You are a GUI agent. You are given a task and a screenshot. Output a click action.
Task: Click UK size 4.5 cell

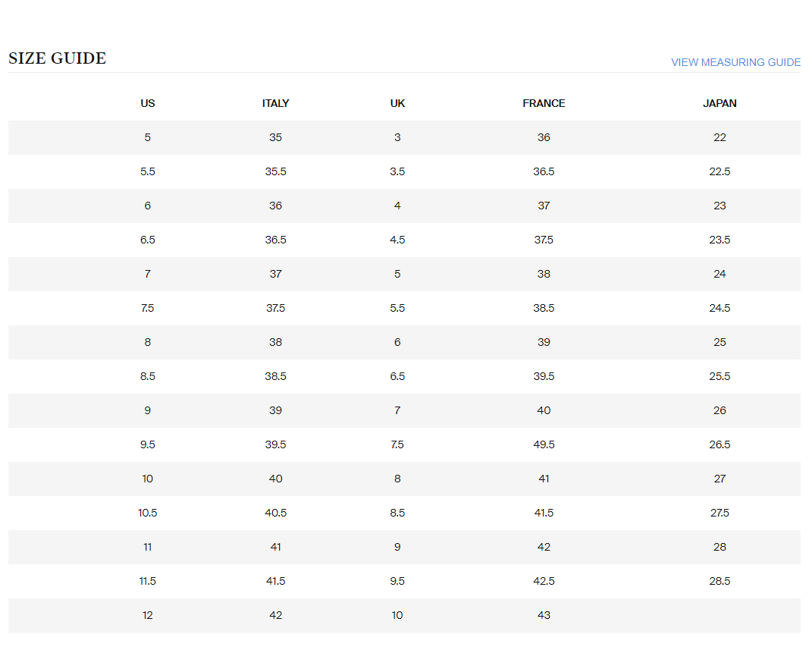(x=397, y=240)
